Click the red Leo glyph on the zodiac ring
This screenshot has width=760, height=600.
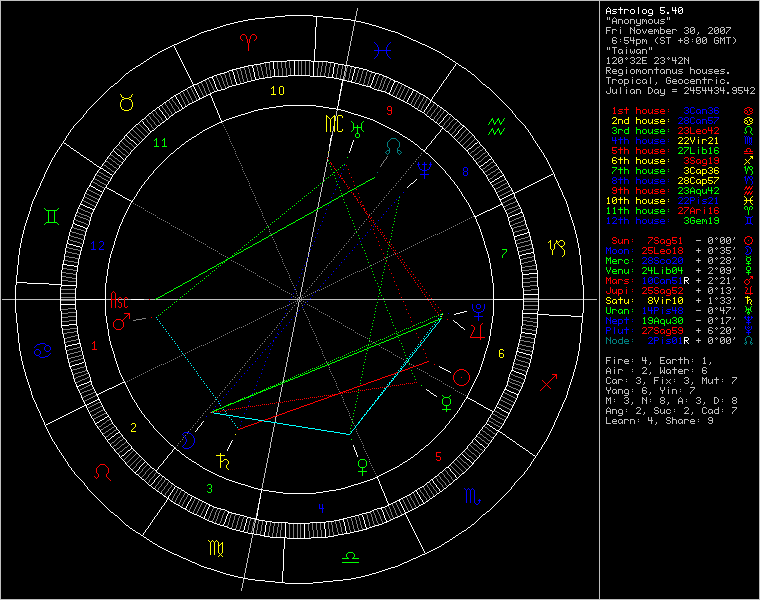click(102, 472)
